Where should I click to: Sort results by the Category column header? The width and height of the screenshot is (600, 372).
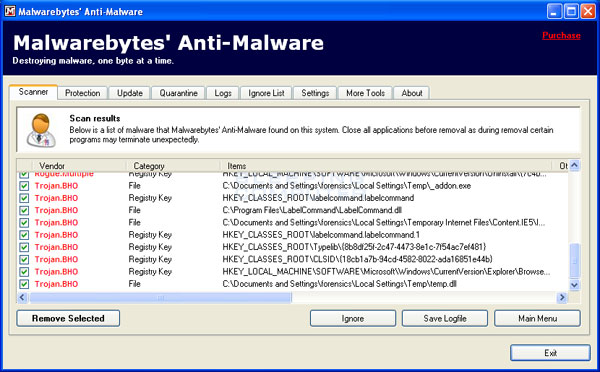click(x=174, y=166)
